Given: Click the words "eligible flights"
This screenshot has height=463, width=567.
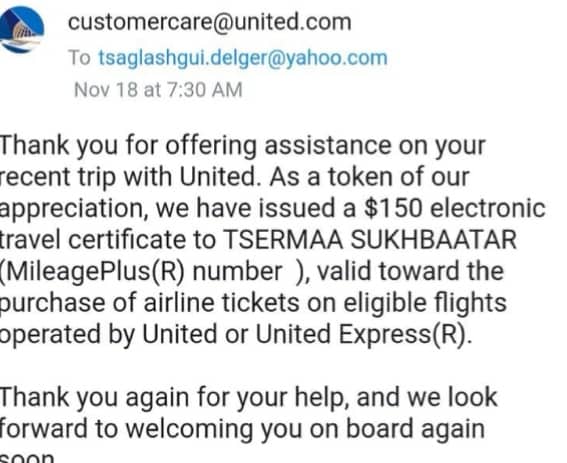Looking at the screenshot, I should coord(425,303).
